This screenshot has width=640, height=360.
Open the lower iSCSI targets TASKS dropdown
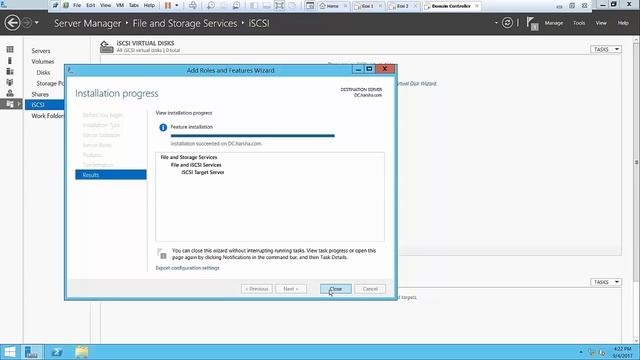point(606,282)
